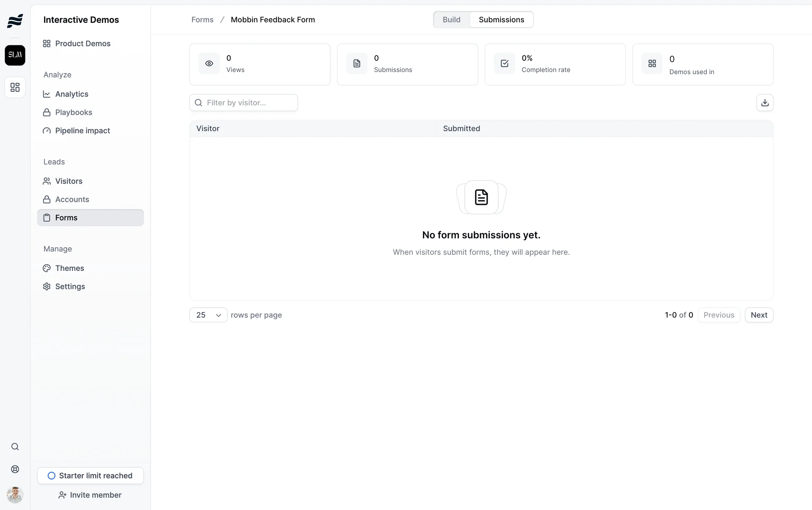The image size is (812, 510).
Task: Expand the 25 rows per page dropdown
Action: pos(208,315)
